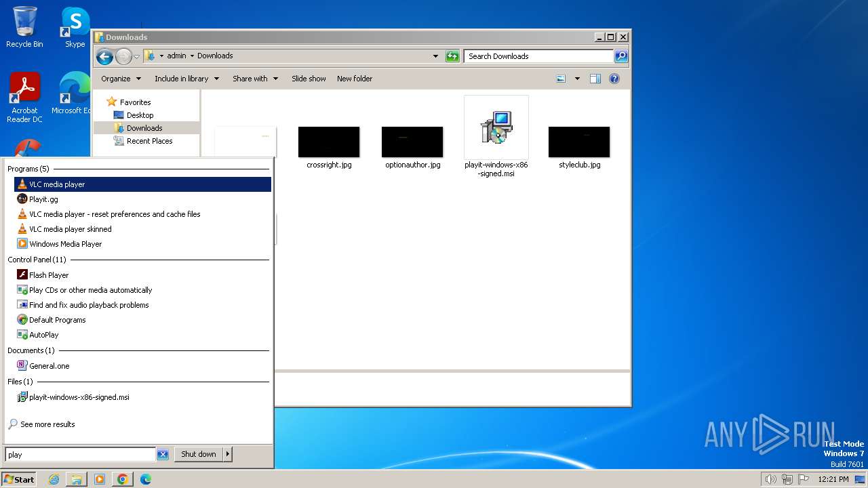Refresh the Downloads folder
Screen dimensions: 868x488
point(452,56)
